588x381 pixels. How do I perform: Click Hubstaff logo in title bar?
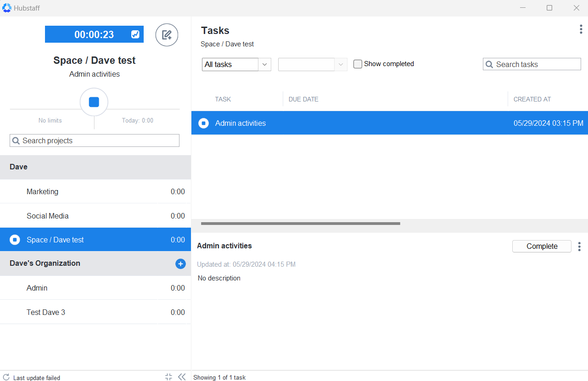[6, 8]
